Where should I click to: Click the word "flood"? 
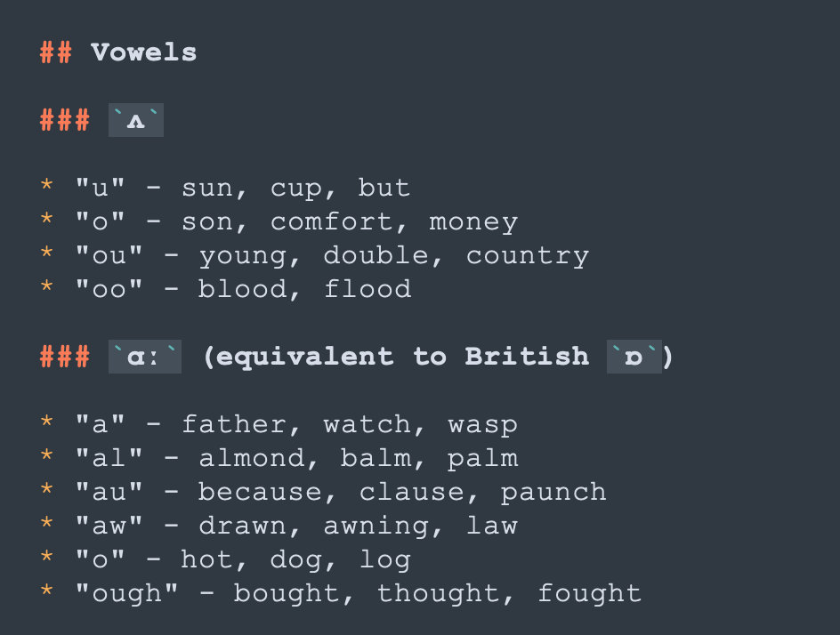click(367, 290)
